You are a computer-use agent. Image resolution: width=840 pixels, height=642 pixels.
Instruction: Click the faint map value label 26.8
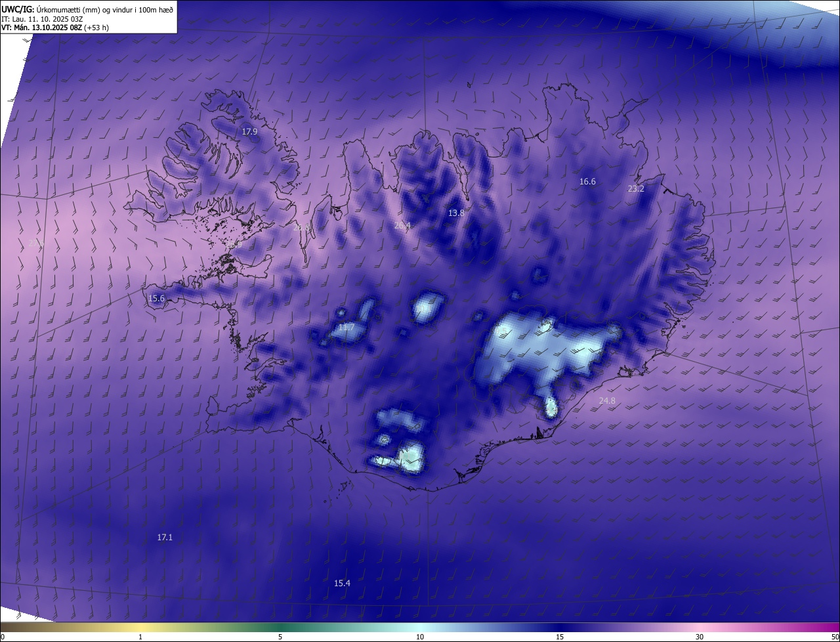tap(301, 227)
